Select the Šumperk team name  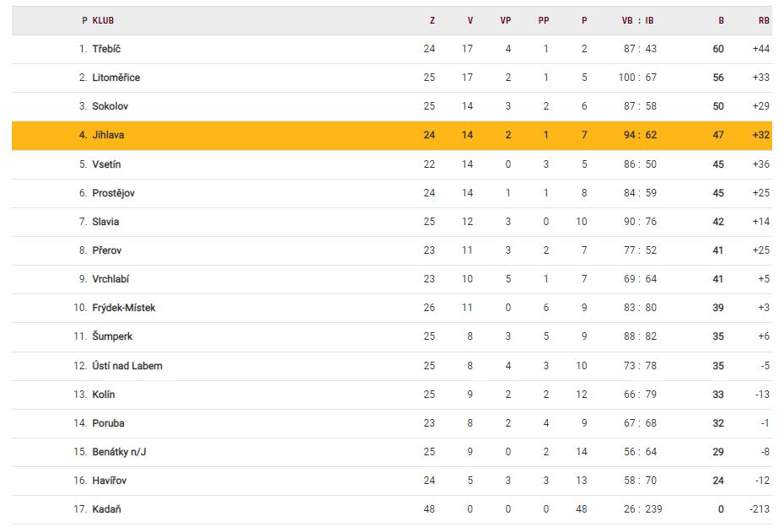pos(112,336)
